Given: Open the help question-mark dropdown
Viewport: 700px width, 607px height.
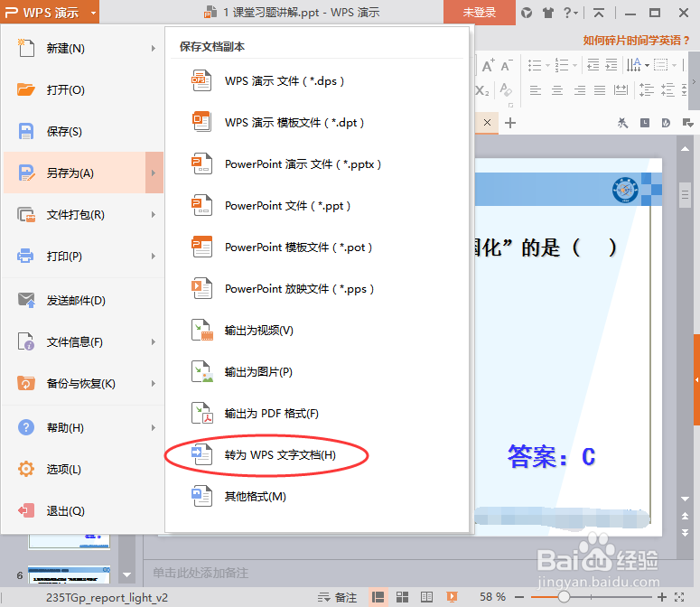Looking at the screenshot, I should point(570,13).
